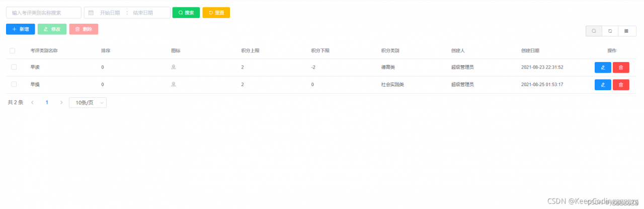Click the 早读 name cell
Screen dimensions: 644x209
pyautogui.click(x=35, y=67)
